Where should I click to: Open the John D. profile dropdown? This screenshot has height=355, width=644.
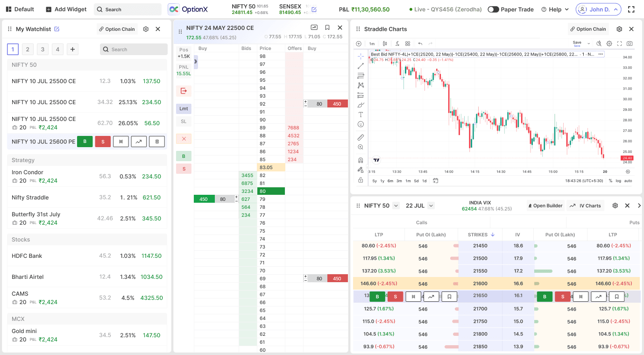click(598, 9)
